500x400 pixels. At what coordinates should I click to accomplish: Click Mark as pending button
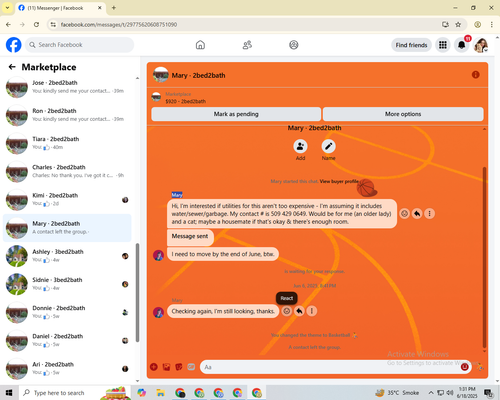coord(236,114)
